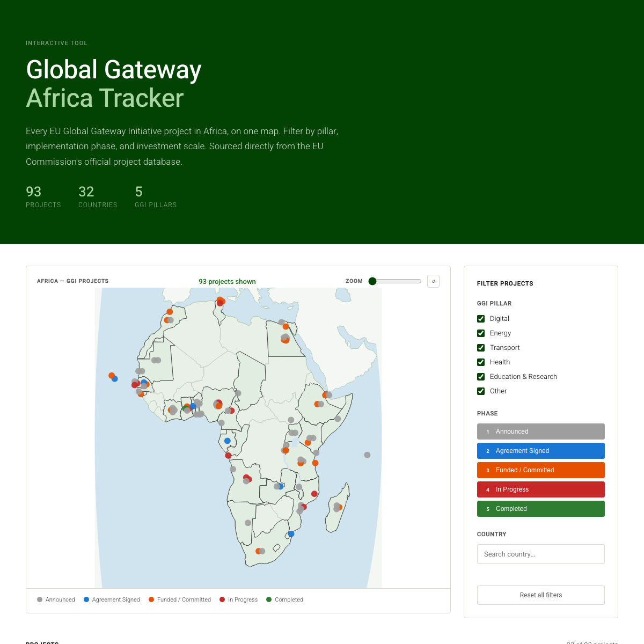The width and height of the screenshot is (644, 644).
Task: Select the blue project marker in South Africa
Action: (x=290, y=533)
